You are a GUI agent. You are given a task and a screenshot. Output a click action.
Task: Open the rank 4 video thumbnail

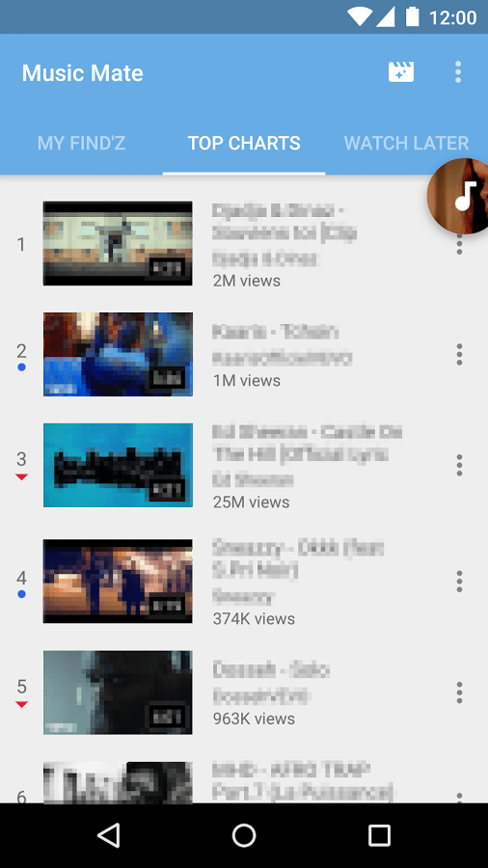(118, 582)
